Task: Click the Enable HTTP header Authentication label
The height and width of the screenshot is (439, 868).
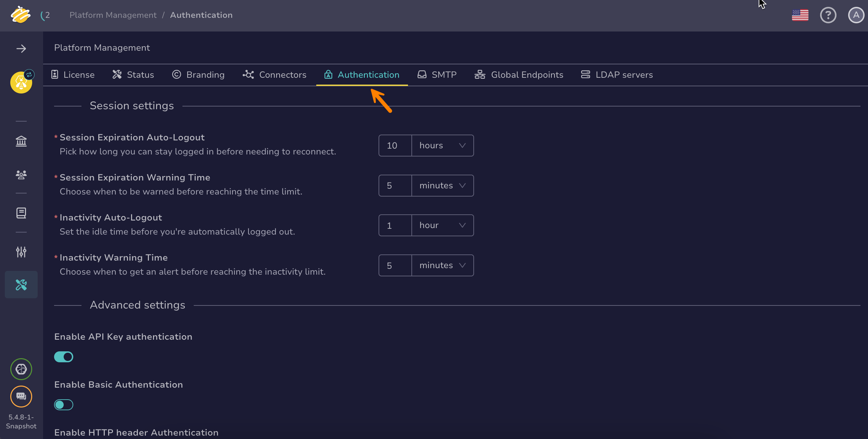Action: [136, 432]
